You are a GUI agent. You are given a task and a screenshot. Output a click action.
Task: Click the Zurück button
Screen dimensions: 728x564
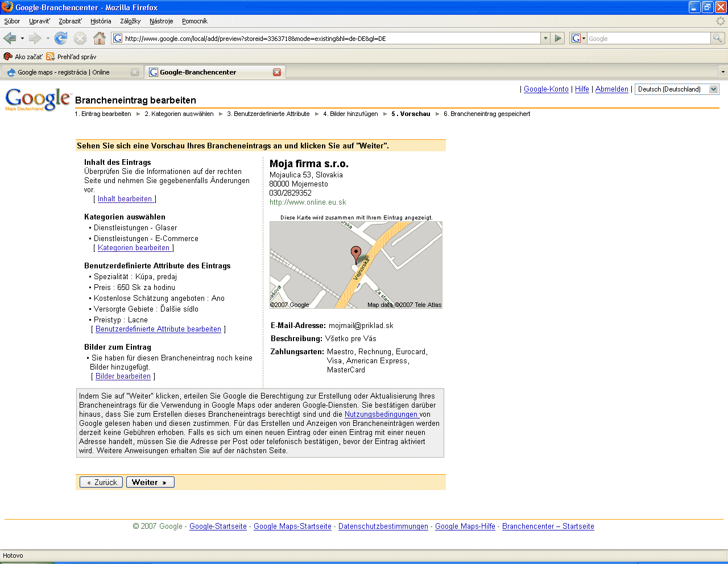101,482
